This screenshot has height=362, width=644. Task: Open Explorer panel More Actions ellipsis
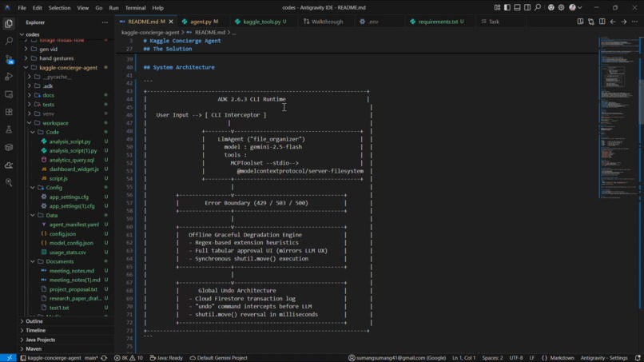[105, 22]
